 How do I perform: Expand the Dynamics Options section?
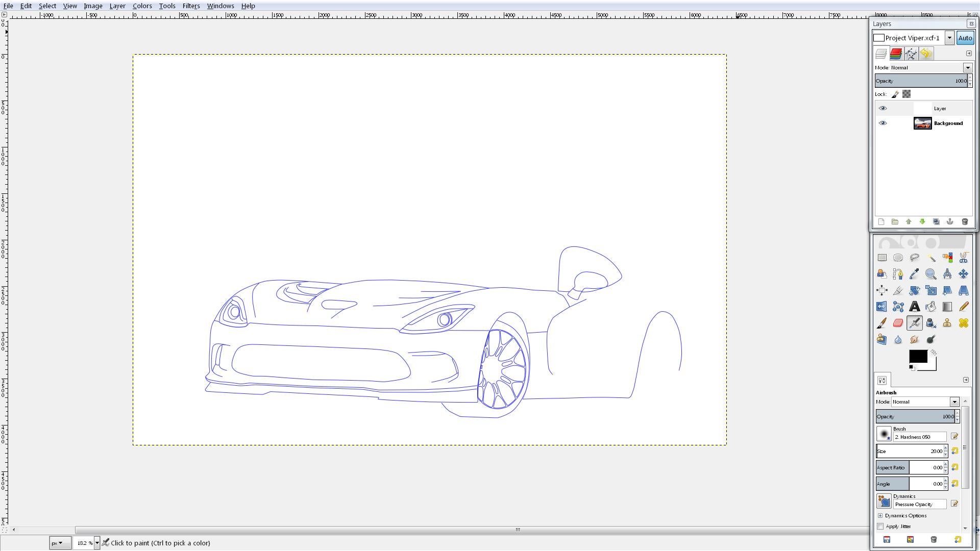880,516
